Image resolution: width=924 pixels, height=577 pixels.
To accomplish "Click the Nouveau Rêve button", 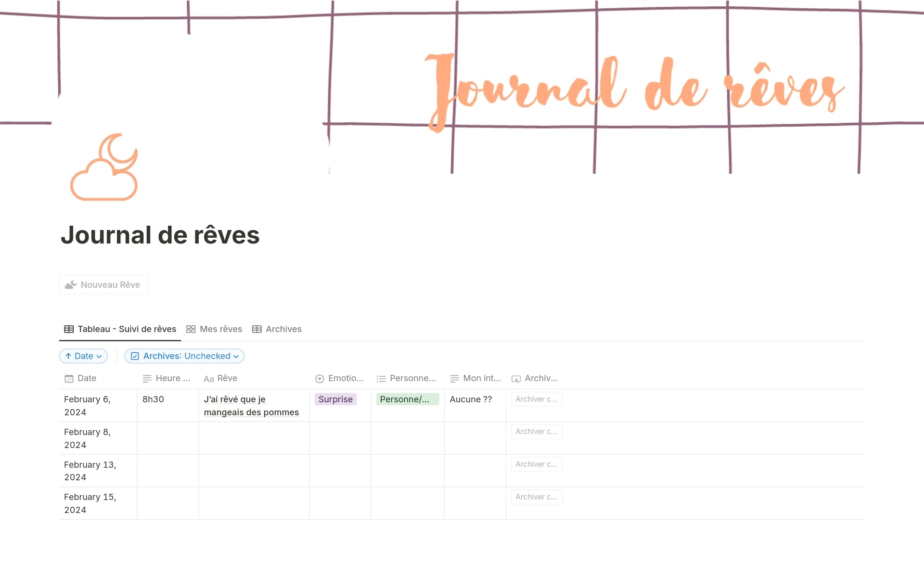I will coord(103,284).
